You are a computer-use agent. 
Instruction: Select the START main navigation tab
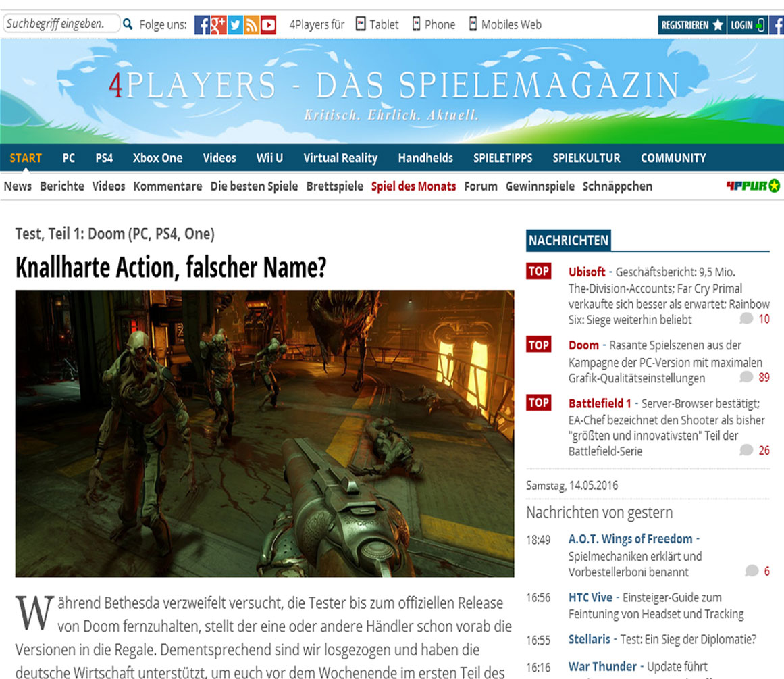click(26, 158)
